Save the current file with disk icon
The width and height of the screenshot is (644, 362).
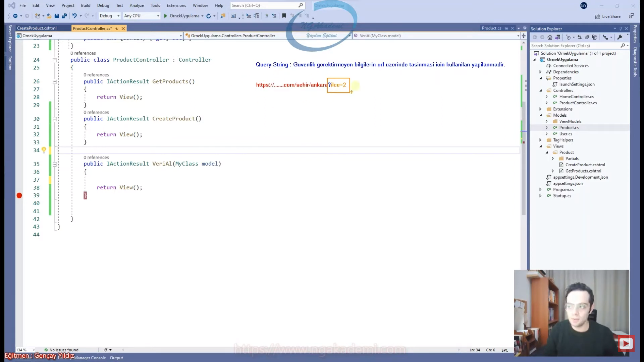(57, 16)
